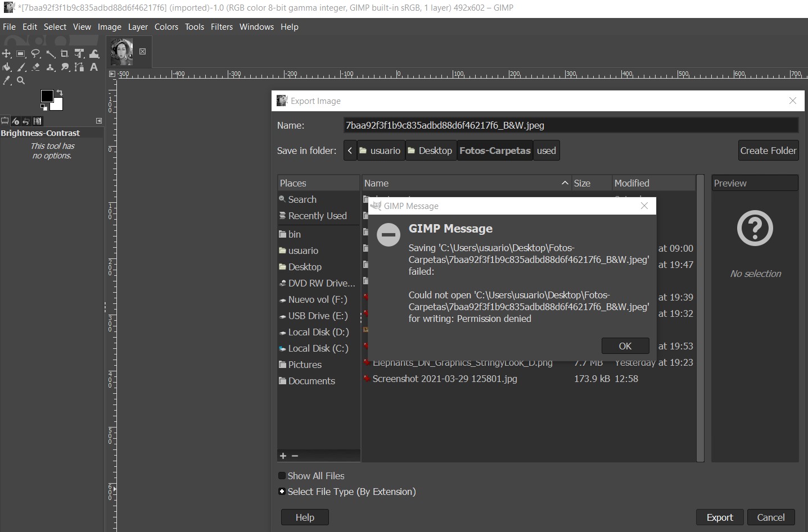Open the Undo History tab

[26, 121]
